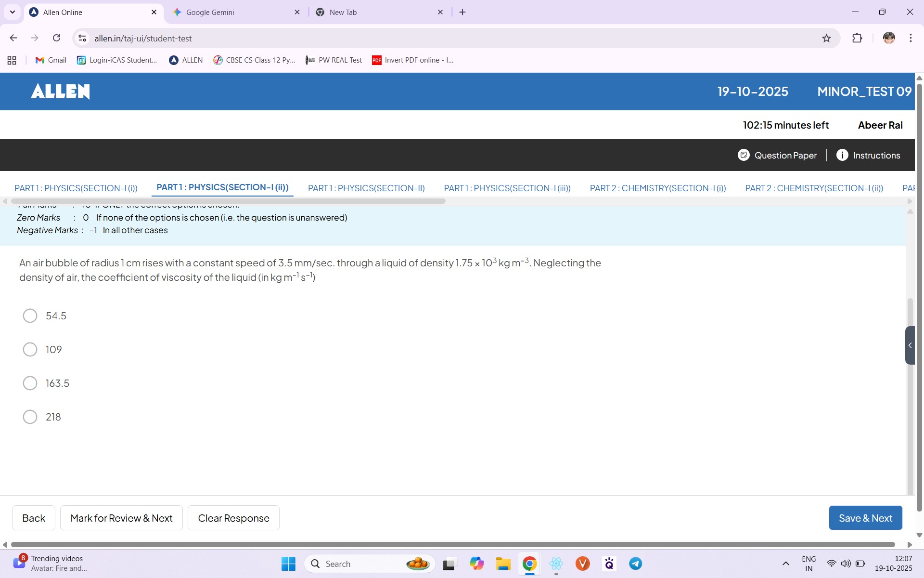Select the answer option 54.5
Screen dimensions: 924x578
[x=30, y=316]
